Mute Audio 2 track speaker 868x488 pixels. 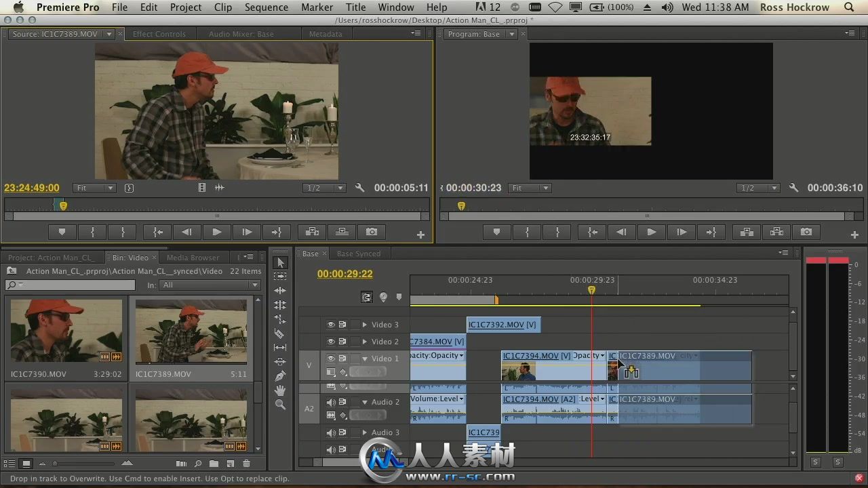click(331, 402)
